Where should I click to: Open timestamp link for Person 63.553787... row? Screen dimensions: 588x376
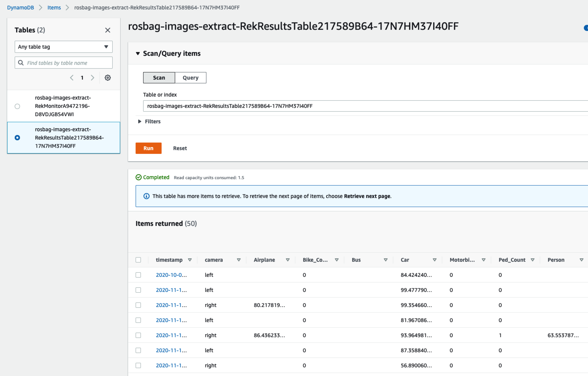171,335
